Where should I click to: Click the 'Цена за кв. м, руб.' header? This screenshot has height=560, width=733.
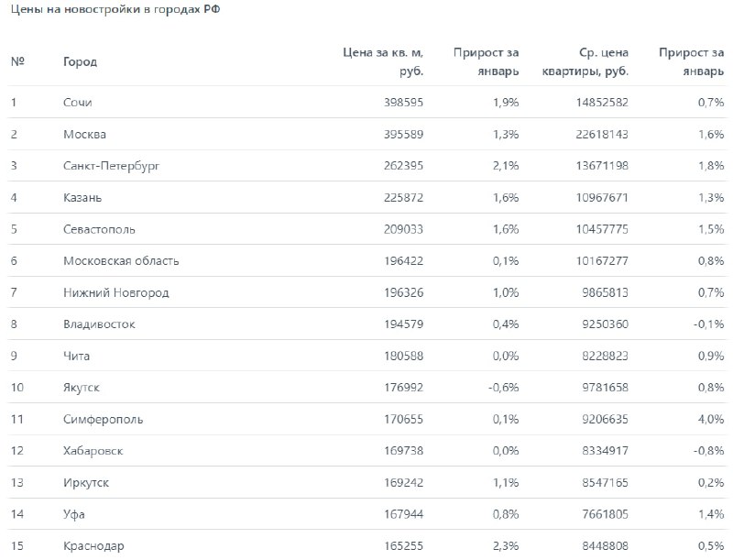coord(383,61)
